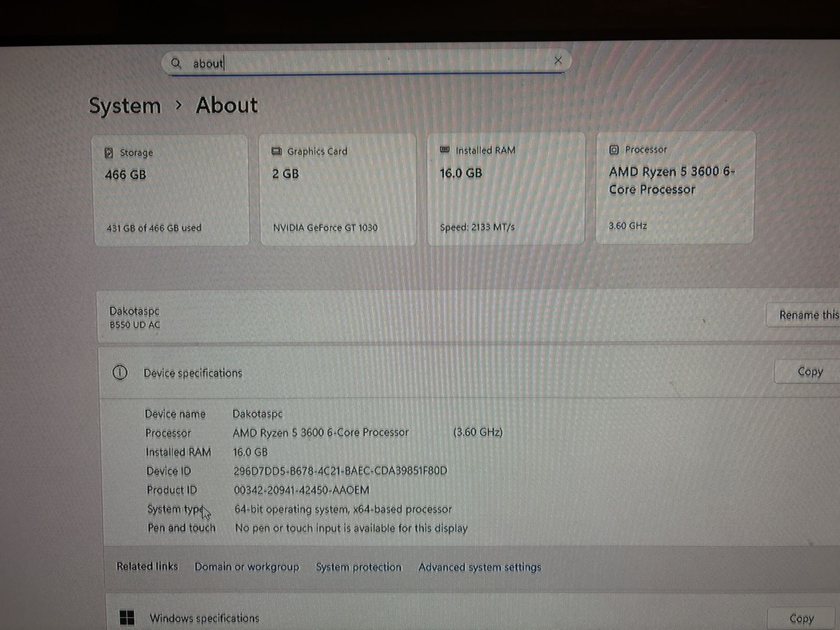Open the Graphics Card 2 GB card
The width and height of the screenshot is (840, 630).
(338, 189)
